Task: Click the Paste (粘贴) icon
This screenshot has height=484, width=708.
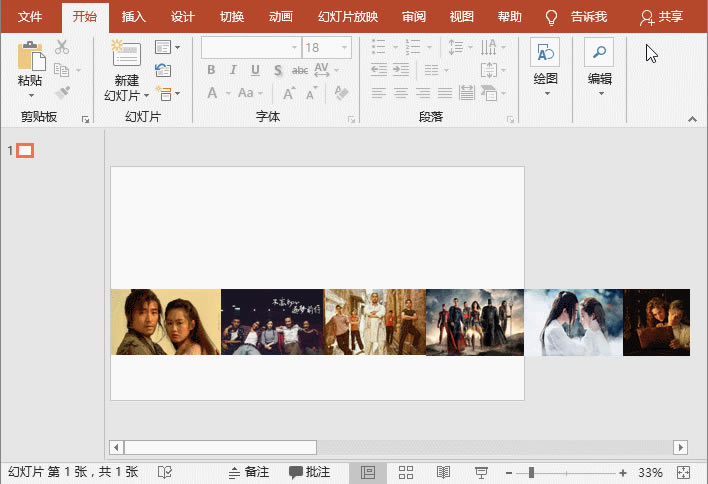Action: click(31, 56)
